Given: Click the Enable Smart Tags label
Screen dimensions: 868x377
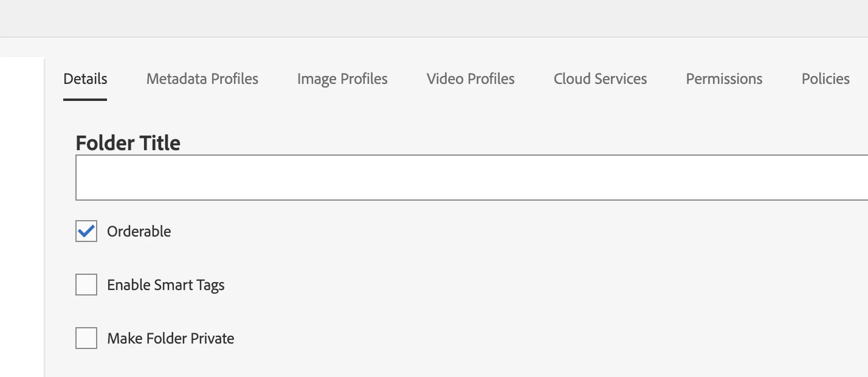Looking at the screenshot, I should point(166,285).
